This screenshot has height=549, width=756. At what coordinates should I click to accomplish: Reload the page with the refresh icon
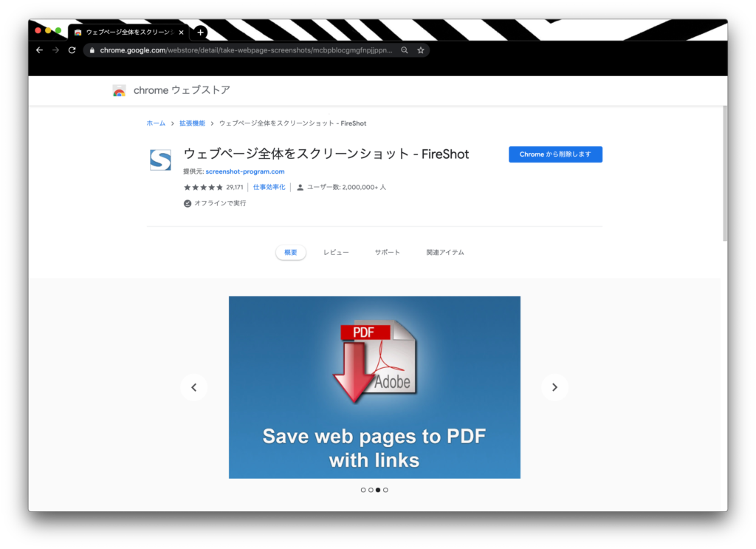[x=72, y=50]
